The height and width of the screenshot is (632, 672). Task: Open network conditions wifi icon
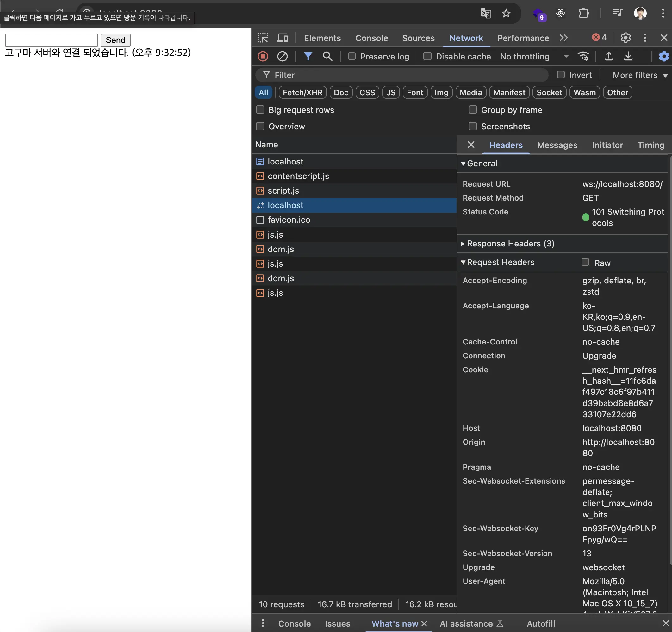[x=583, y=56]
